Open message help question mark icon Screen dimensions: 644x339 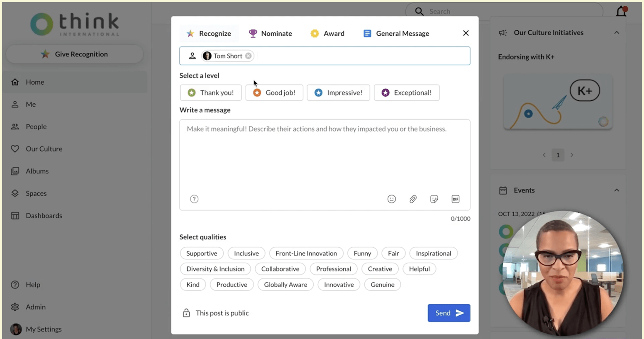[x=194, y=199]
